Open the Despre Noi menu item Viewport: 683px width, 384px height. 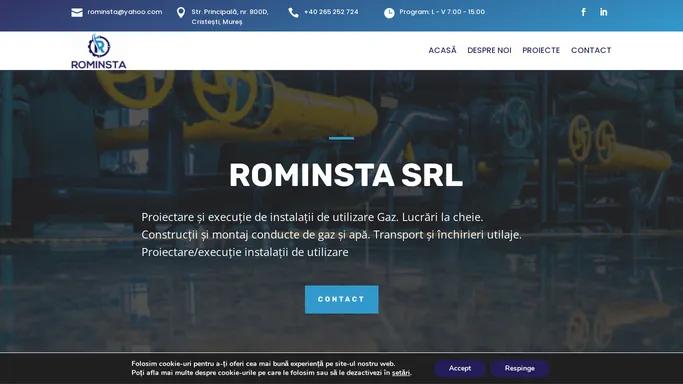489,50
